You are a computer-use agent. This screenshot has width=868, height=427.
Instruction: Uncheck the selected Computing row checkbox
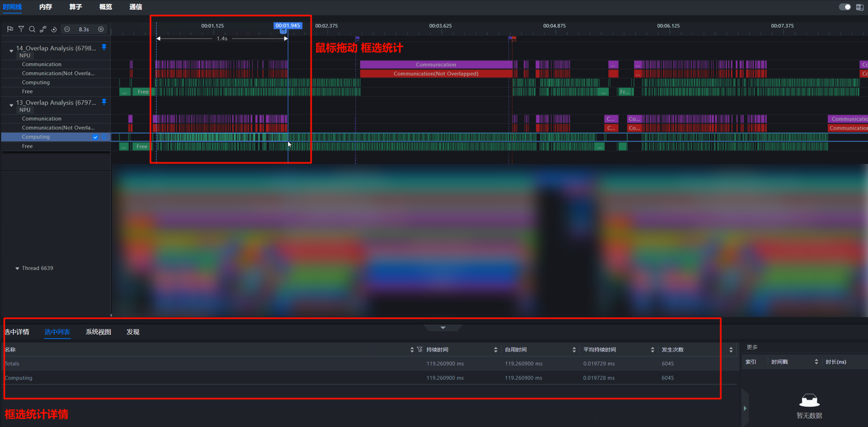tap(95, 137)
